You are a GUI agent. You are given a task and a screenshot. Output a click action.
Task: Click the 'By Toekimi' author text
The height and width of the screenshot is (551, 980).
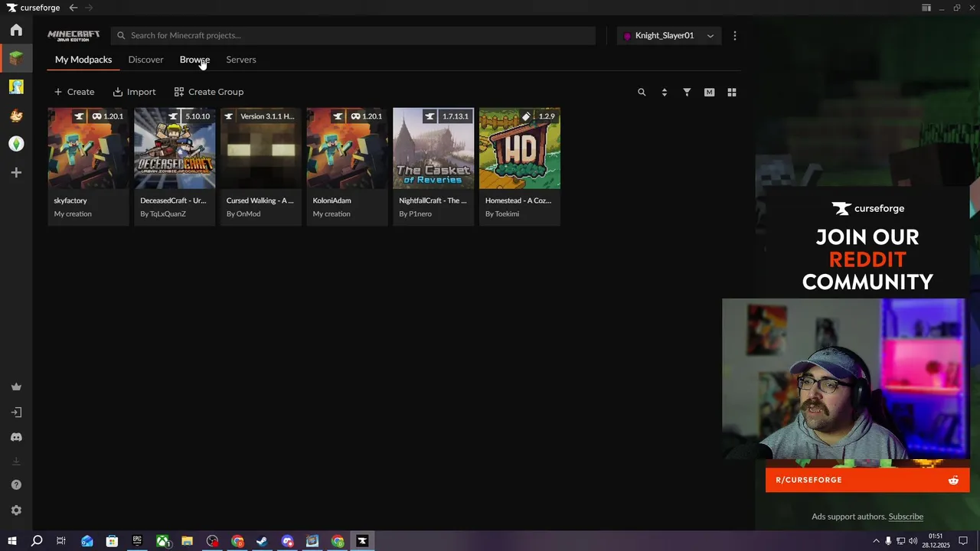click(502, 214)
